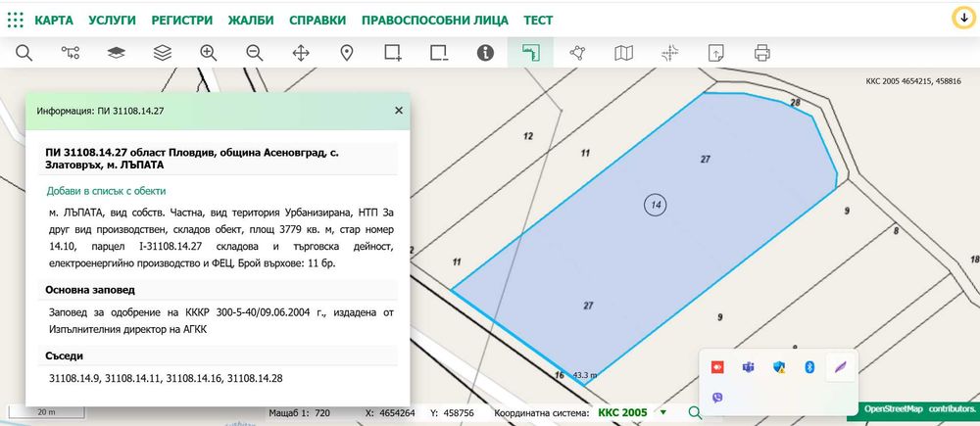
Task: Close the ПИ 31108.14.27 information panel
Action: pyautogui.click(x=399, y=111)
